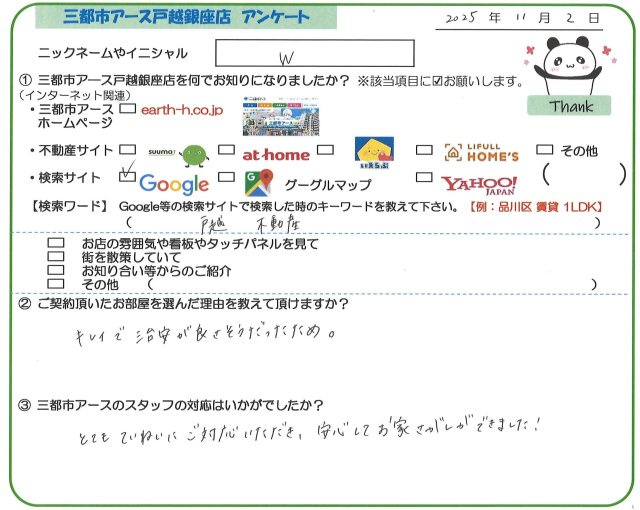Screen dimensions: 640x510
Task: Click the 三都市アース ホームページ label
Action: (x=72, y=116)
